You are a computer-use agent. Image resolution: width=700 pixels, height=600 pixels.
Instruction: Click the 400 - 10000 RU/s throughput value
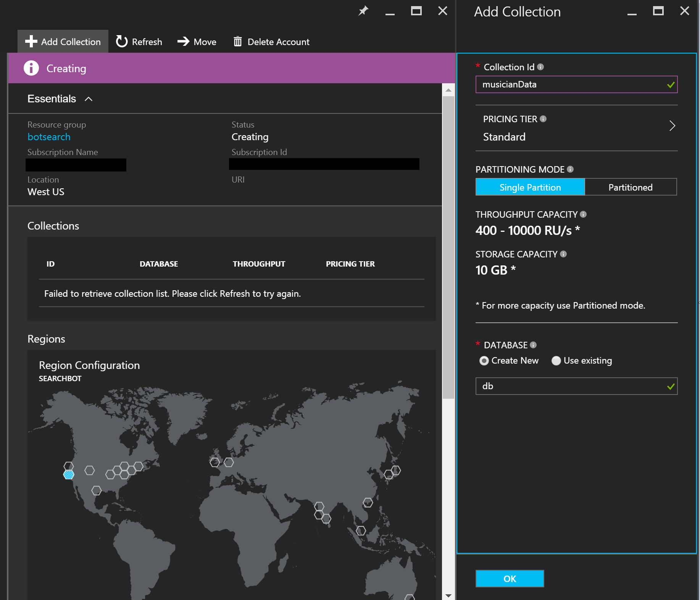[x=527, y=230]
